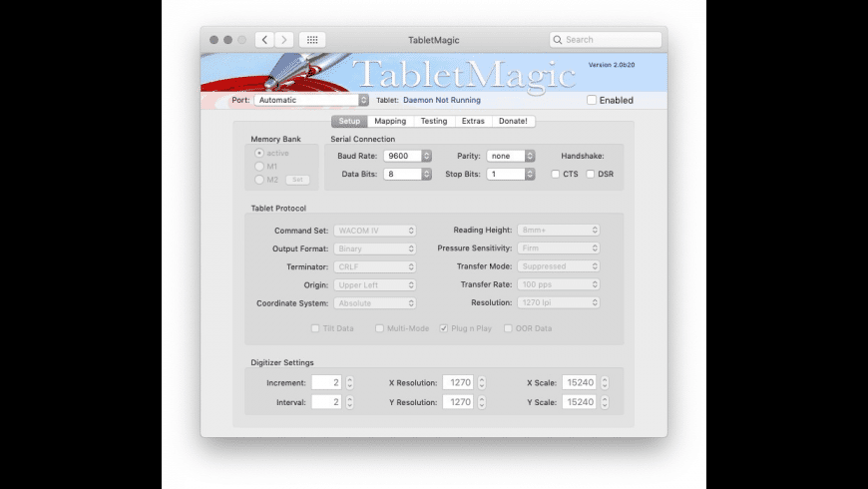Image resolution: width=868 pixels, height=489 pixels.
Task: Switch to the Setup tab
Action: click(349, 121)
